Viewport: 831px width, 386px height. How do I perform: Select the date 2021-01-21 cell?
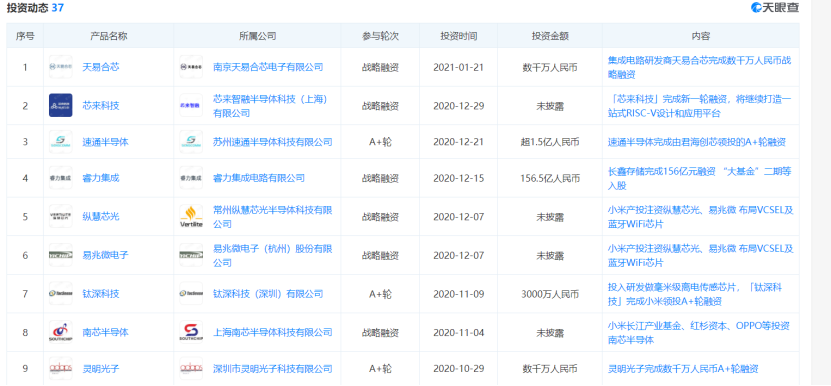458,67
